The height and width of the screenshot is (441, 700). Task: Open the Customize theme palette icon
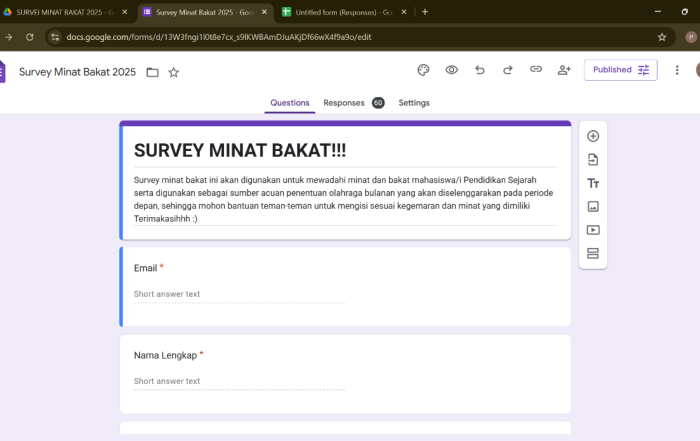click(x=423, y=70)
